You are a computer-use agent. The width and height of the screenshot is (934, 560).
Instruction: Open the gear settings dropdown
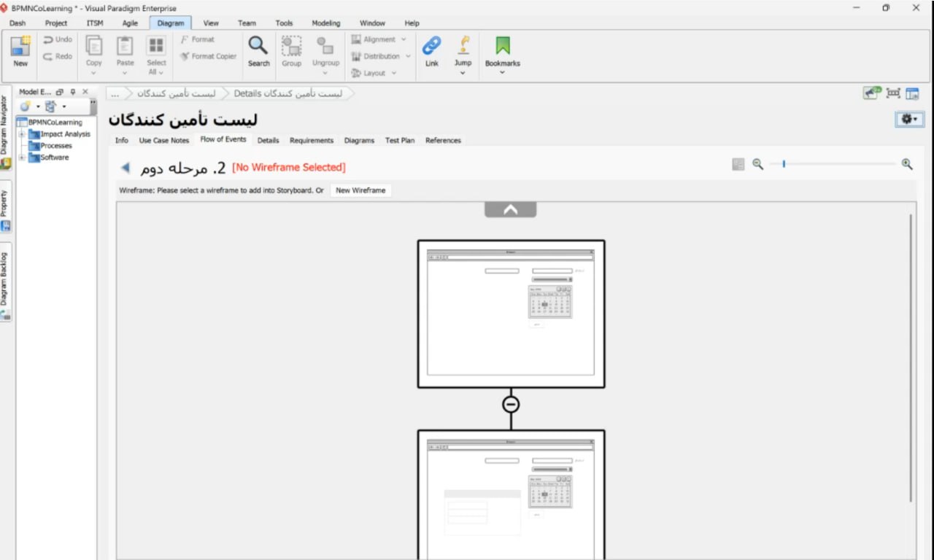pos(910,119)
